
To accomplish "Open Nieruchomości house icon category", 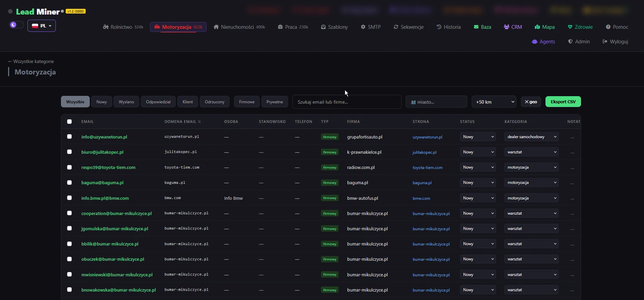I will click(216, 27).
